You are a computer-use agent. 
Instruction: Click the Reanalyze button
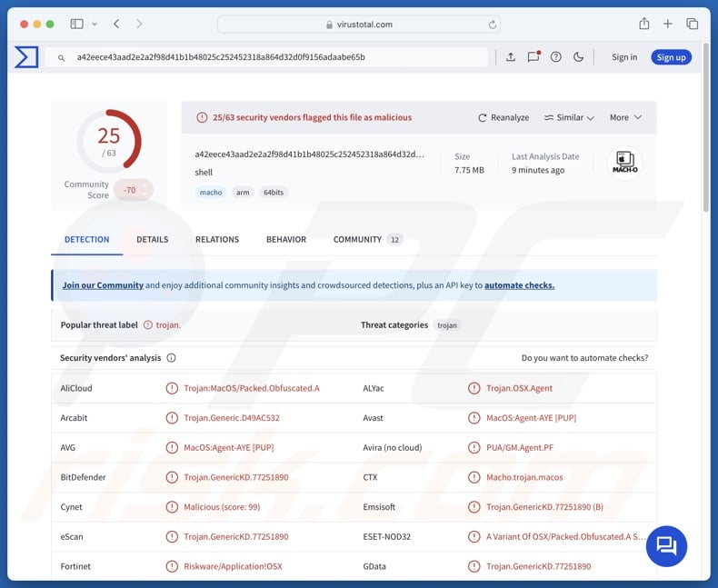pyautogui.click(x=504, y=117)
